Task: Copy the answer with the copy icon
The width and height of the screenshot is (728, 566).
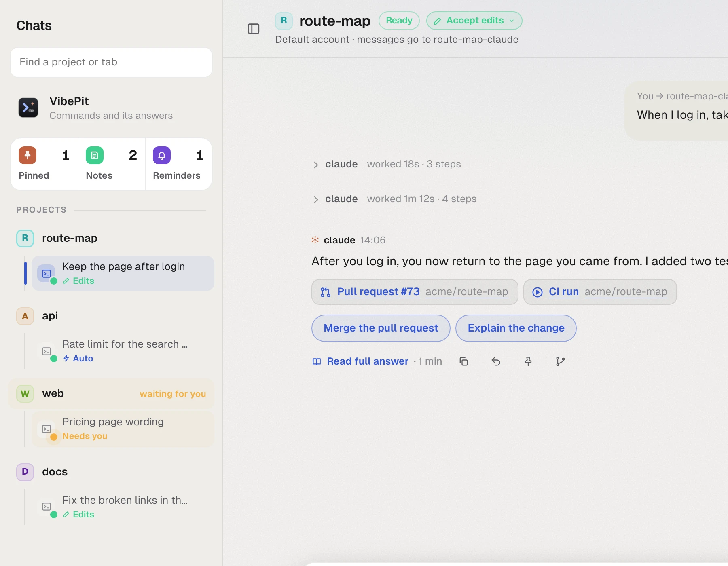Action: coord(463,361)
